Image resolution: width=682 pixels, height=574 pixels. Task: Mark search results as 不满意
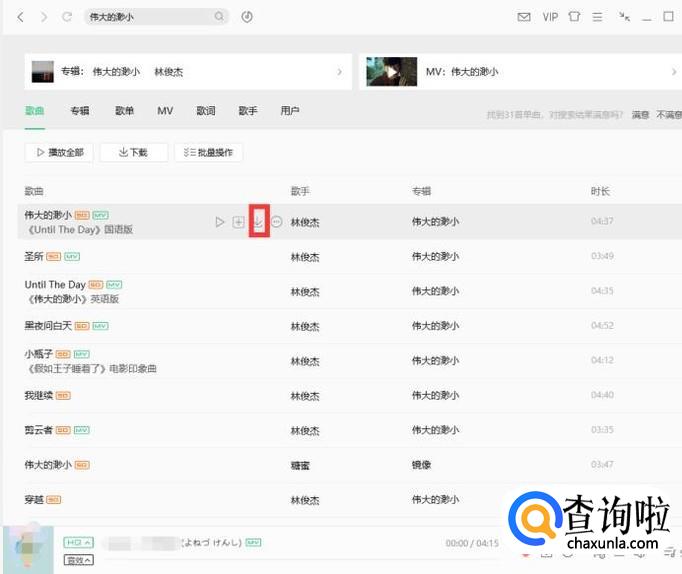(669, 115)
